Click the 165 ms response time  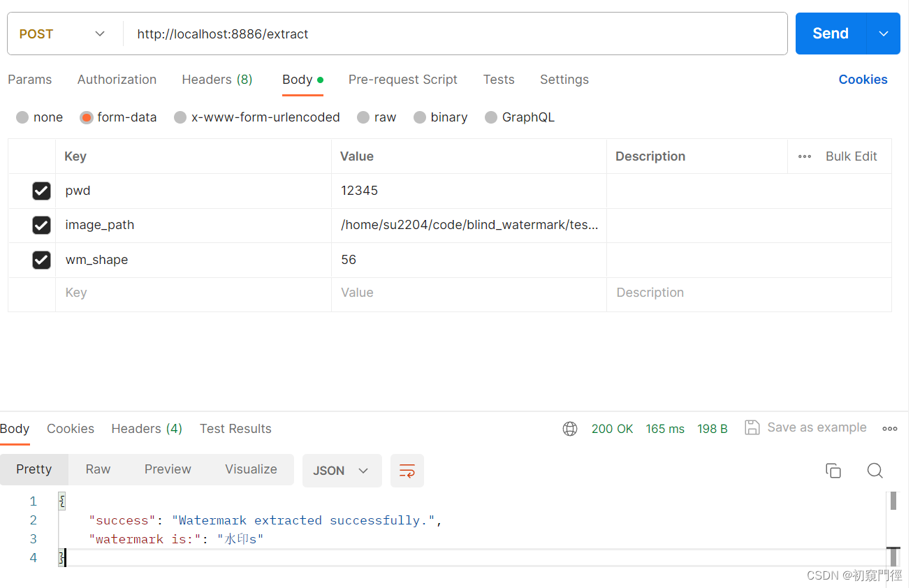coord(665,429)
